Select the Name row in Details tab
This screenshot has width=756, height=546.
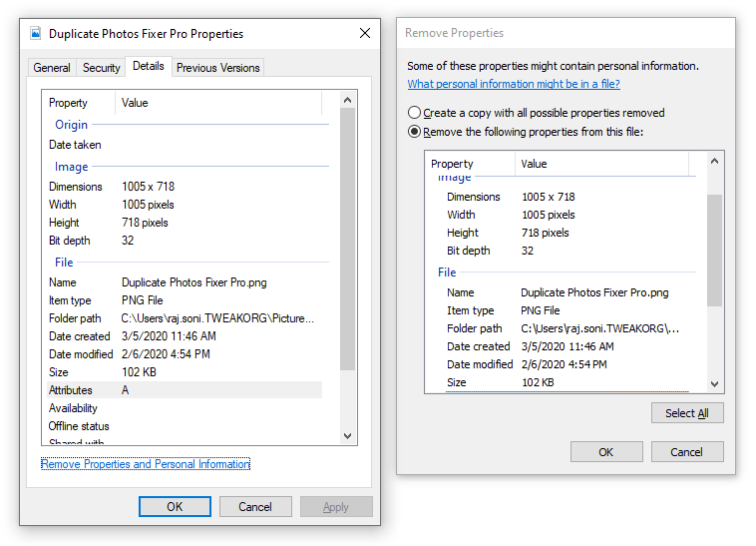[x=185, y=282]
